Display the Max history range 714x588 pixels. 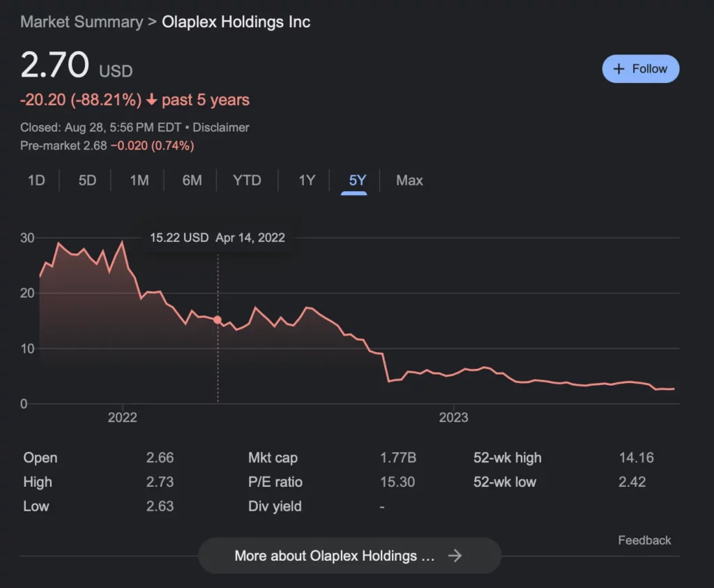click(409, 181)
